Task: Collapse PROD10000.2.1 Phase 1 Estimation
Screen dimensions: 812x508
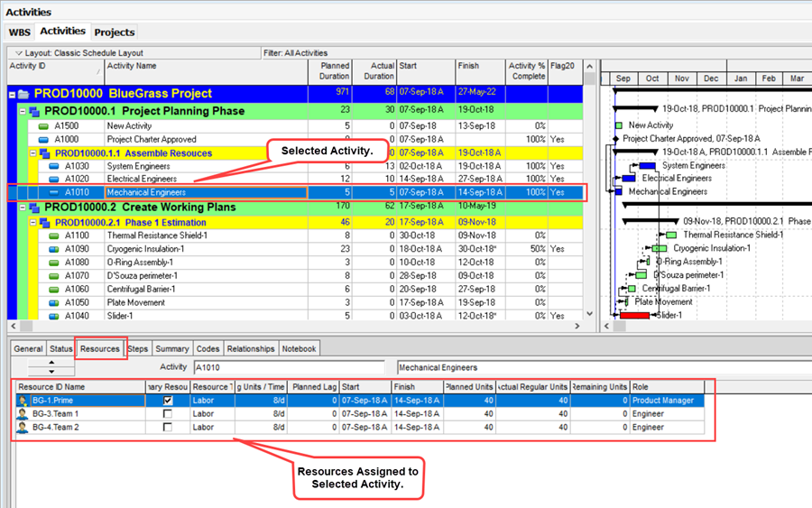Action: [33, 223]
